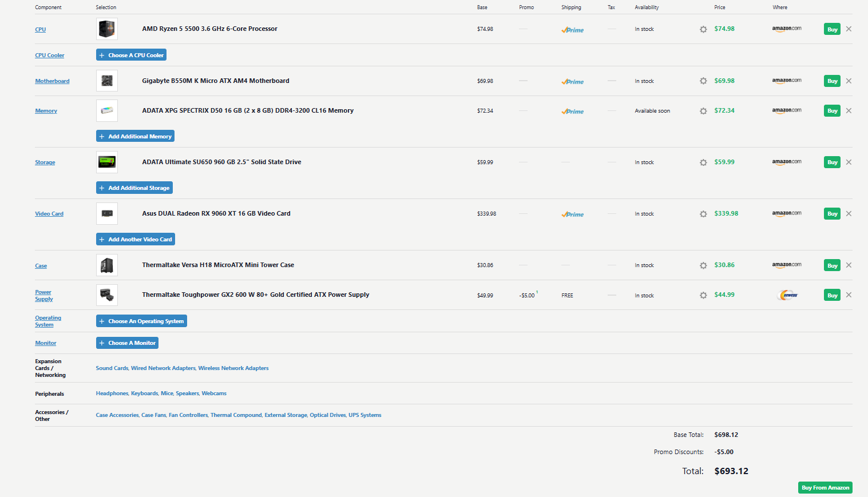The width and height of the screenshot is (868, 497).
Task: Remove Gigabyte B550M motherboard from the list
Action: [x=849, y=81]
